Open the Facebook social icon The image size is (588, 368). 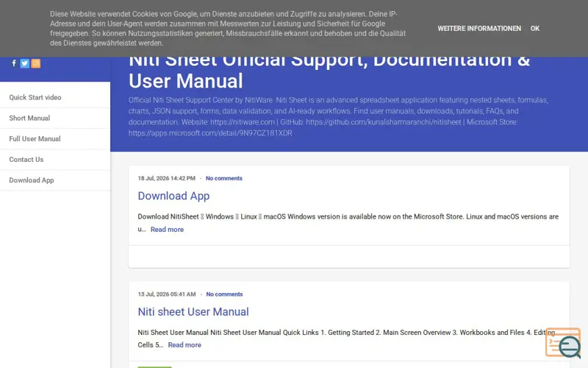click(14, 63)
